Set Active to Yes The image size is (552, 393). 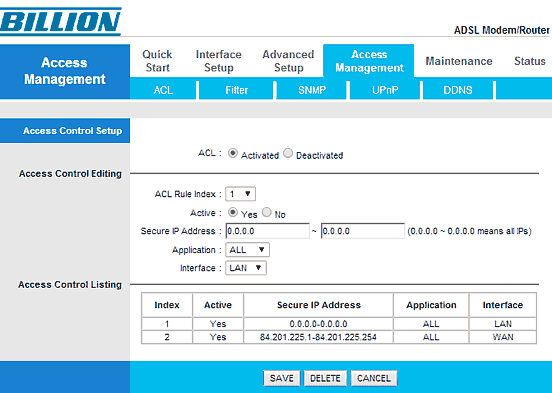233,212
